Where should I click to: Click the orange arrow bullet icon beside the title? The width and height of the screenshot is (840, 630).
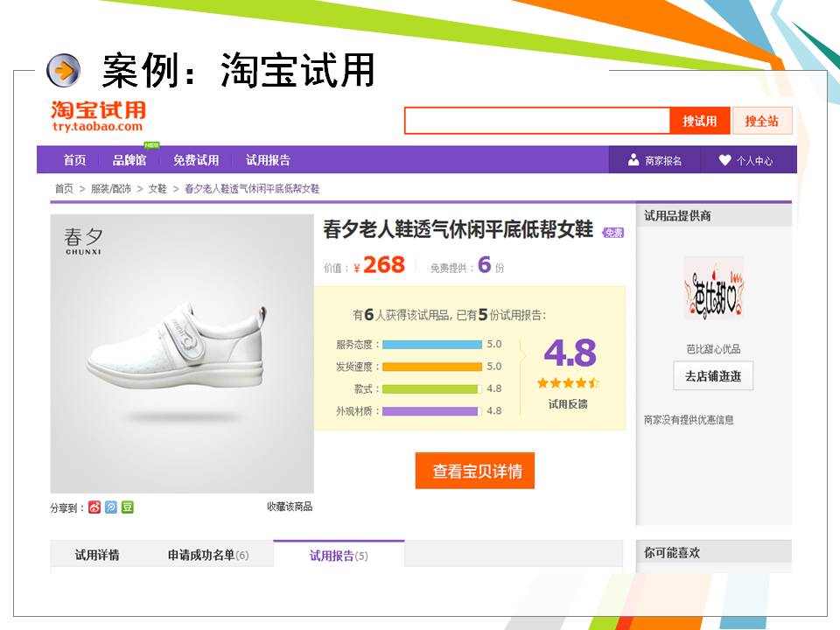click(x=63, y=70)
